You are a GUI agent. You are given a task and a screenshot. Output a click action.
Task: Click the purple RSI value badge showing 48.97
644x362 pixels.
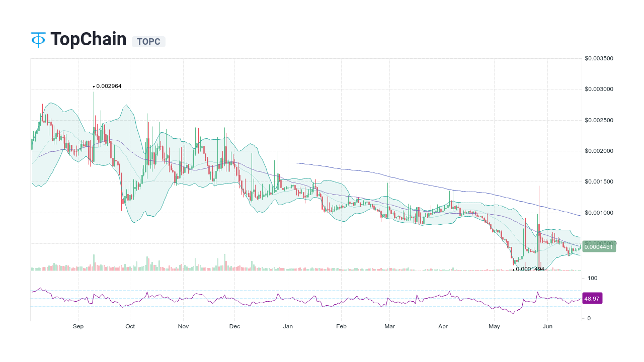[x=592, y=298]
